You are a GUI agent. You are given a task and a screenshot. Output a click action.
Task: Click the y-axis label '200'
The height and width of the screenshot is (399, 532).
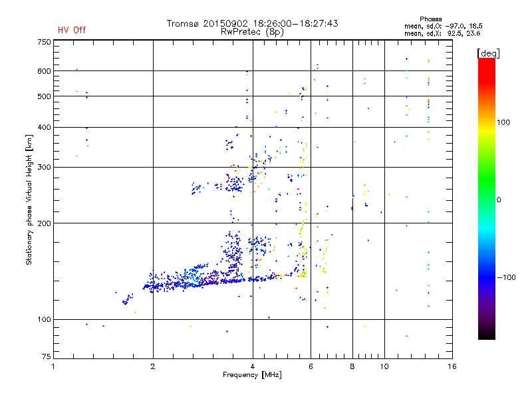(44, 223)
